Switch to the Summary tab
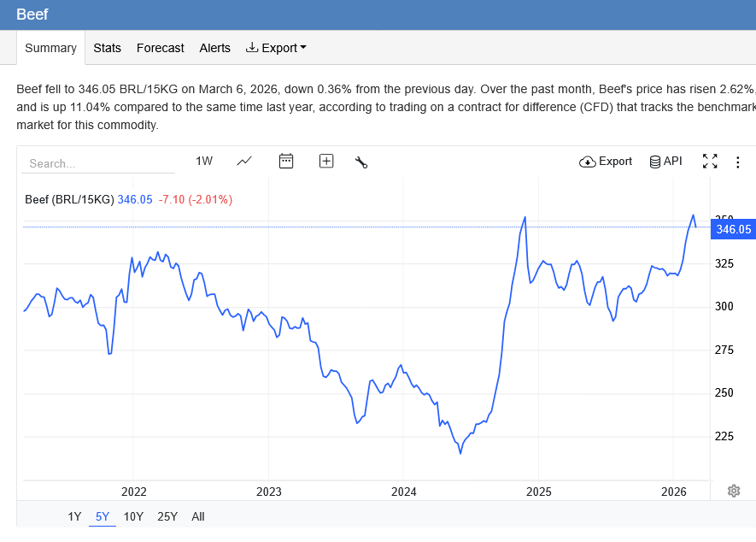This screenshot has width=756, height=542. (50, 48)
